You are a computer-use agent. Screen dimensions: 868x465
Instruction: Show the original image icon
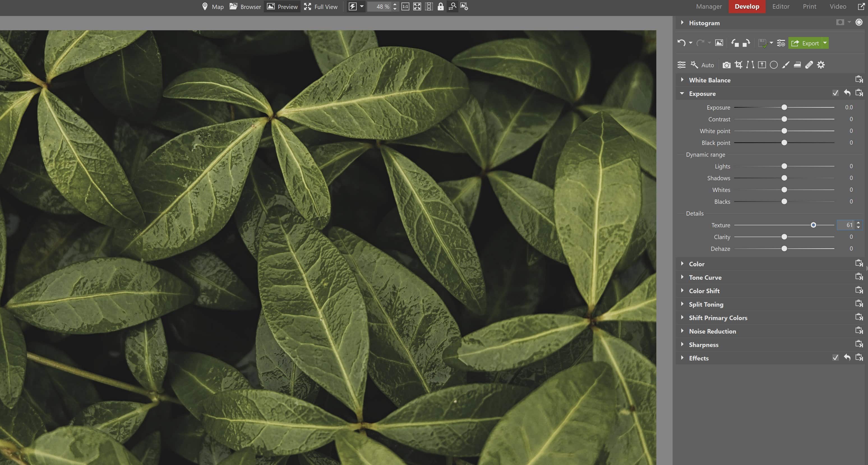click(719, 43)
